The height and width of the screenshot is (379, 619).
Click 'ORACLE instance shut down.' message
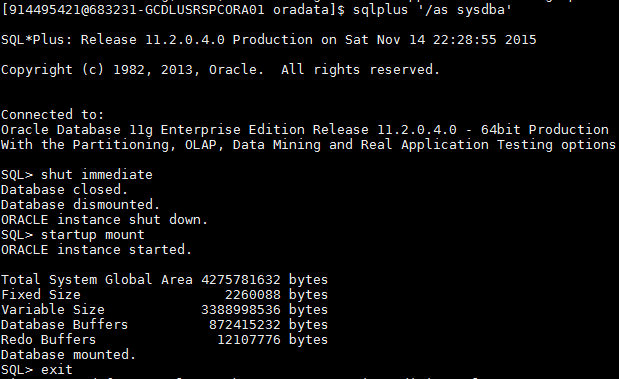(x=104, y=220)
